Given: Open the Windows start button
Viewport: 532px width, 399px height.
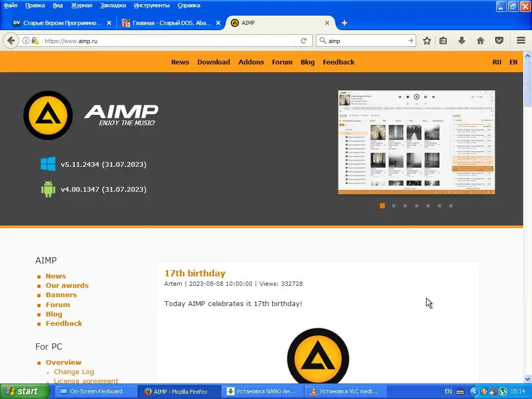Looking at the screenshot, I should tap(25, 392).
